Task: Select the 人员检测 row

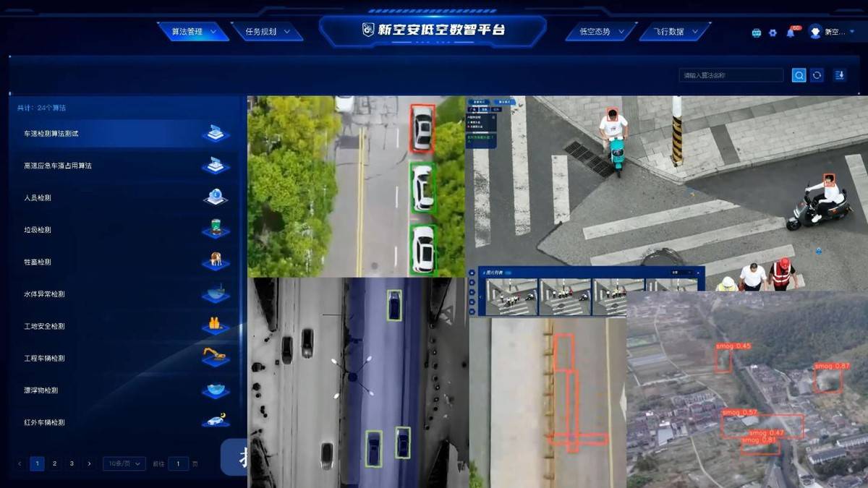Action: click(x=124, y=197)
